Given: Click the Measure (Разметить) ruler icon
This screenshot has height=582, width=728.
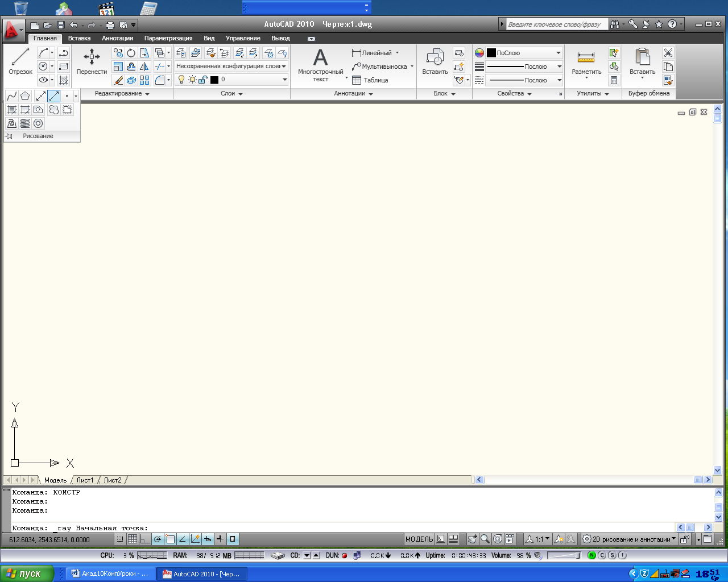Looking at the screenshot, I should click(x=586, y=61).
